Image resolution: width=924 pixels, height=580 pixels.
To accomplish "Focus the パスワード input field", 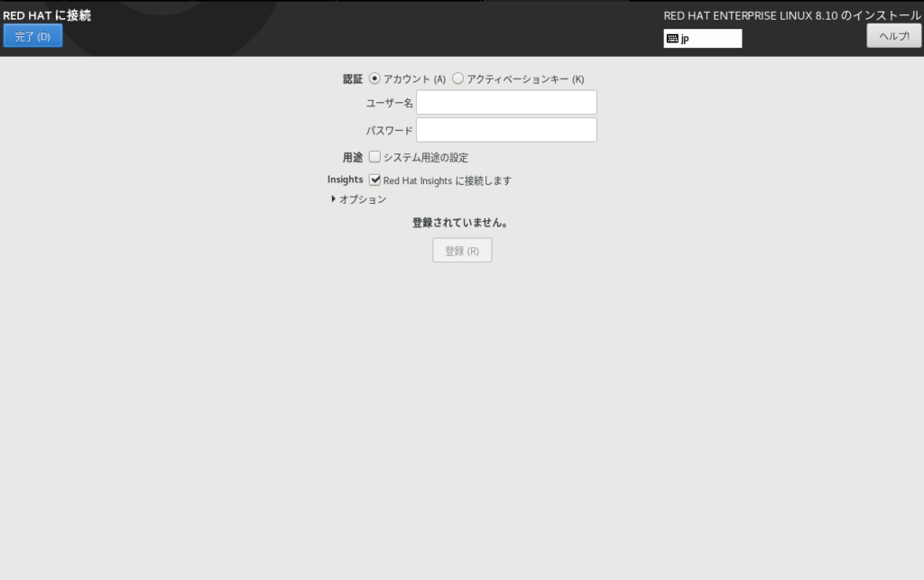I will pos(506,130).
